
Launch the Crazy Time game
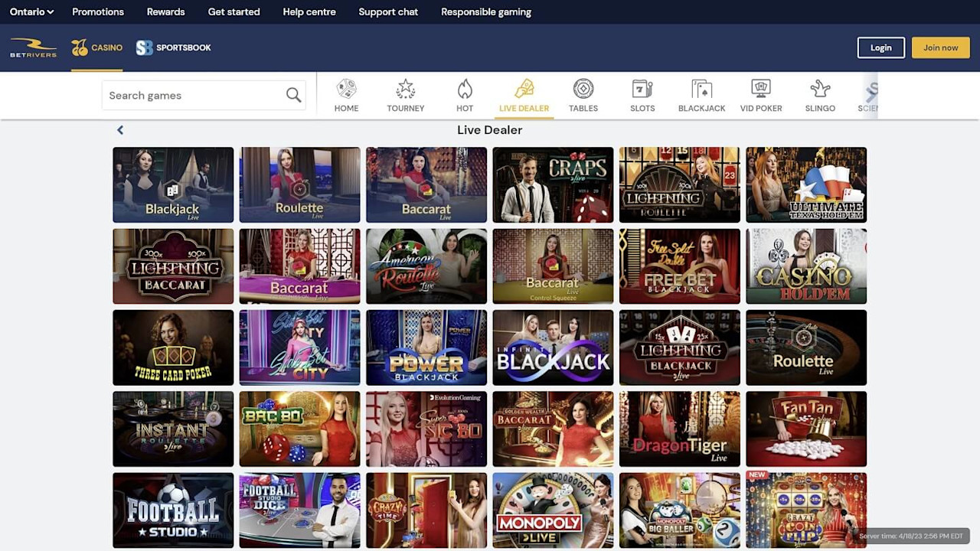click(426, 510)
